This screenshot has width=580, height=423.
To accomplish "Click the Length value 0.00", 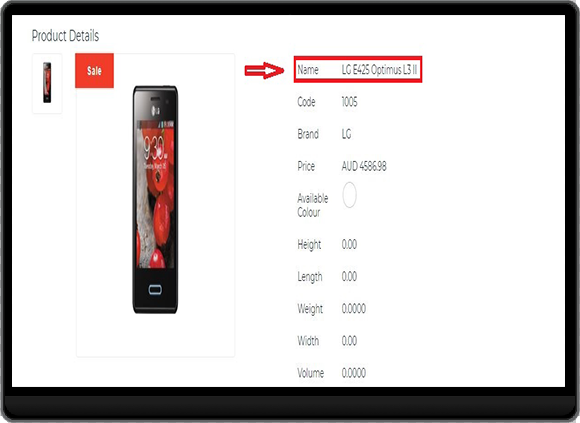I will (349, 277).
